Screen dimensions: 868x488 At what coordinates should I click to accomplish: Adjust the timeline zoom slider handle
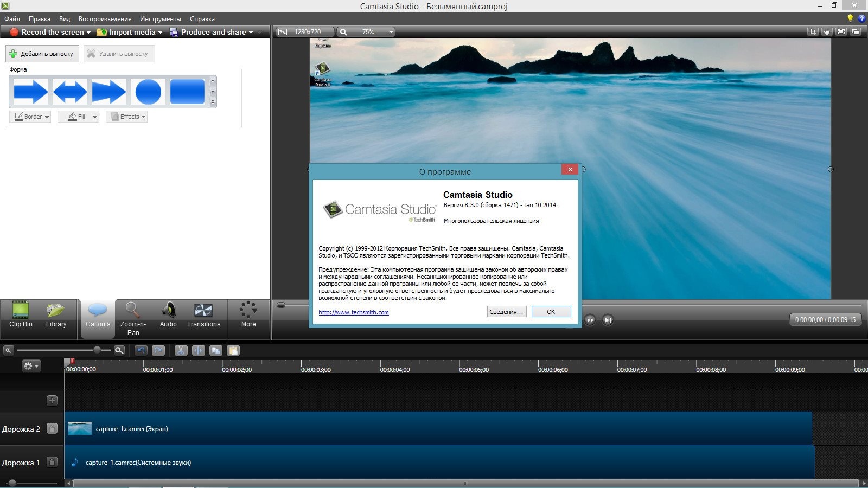[97, 350]
